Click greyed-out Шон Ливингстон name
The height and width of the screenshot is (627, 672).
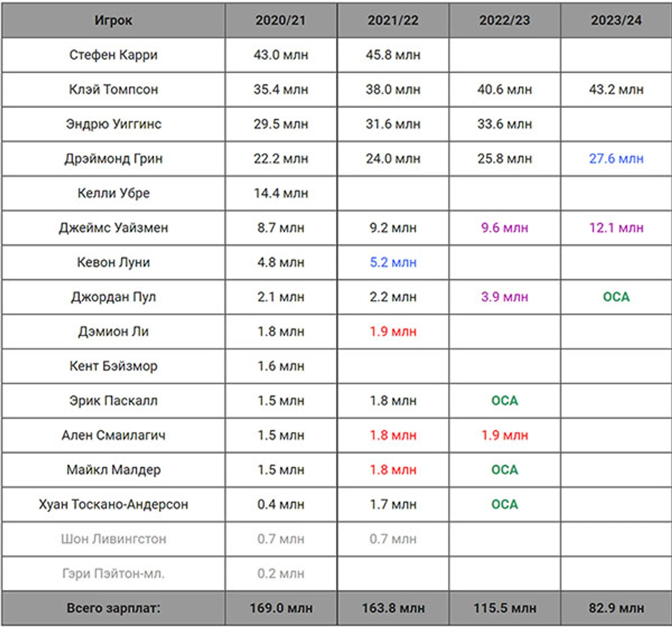click(x=113, y=539)
